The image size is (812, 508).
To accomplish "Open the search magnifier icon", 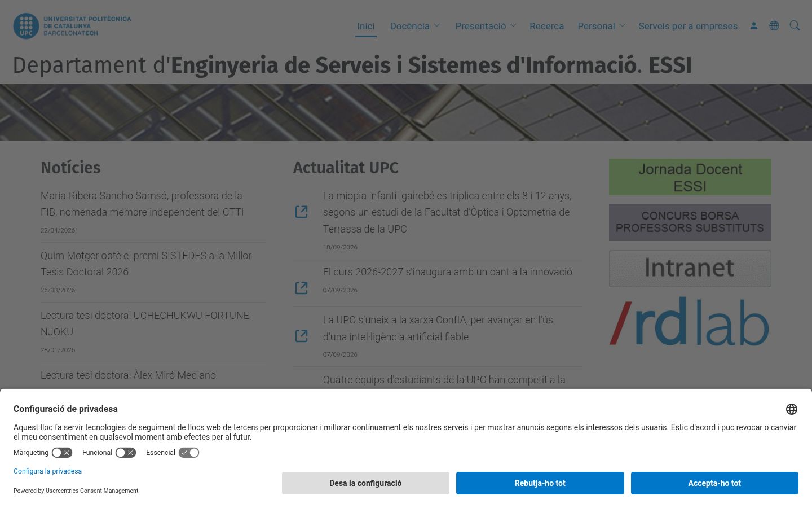I will coord(795,26).
